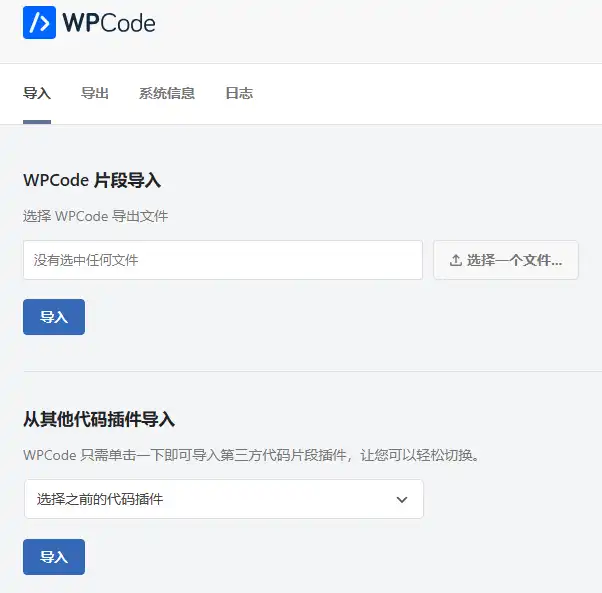Click the WPCode brand name text
The height and width of the screenshot is (593, 602).
[109, 23]
